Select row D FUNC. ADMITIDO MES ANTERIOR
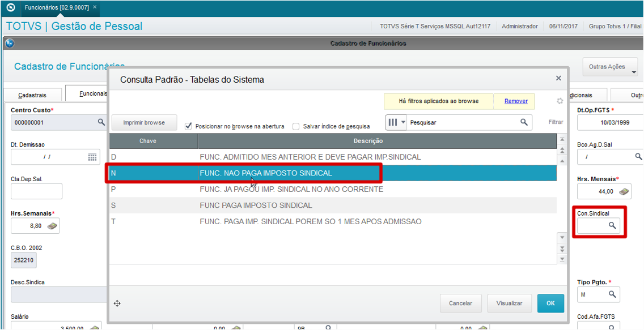This screenshot has width=644, height=334. click(333, 157)
